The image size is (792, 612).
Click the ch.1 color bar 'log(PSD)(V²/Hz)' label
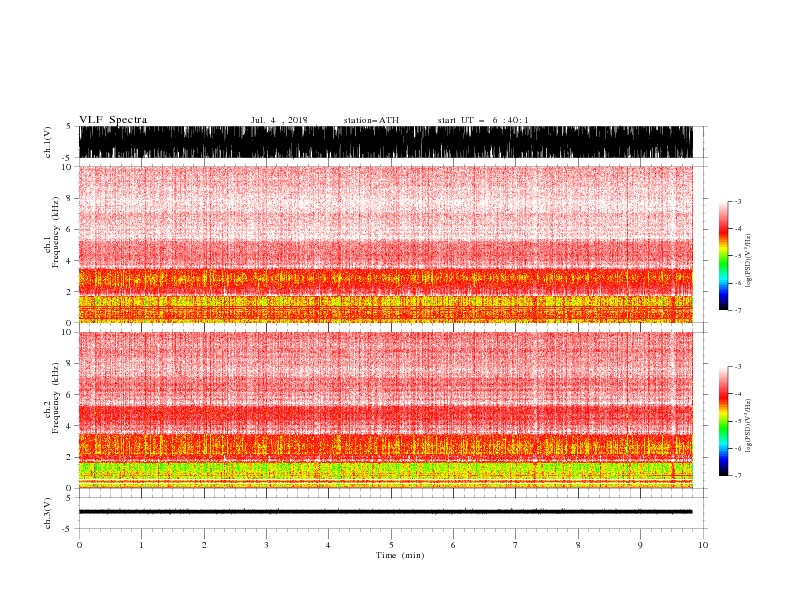click(749, 261)
